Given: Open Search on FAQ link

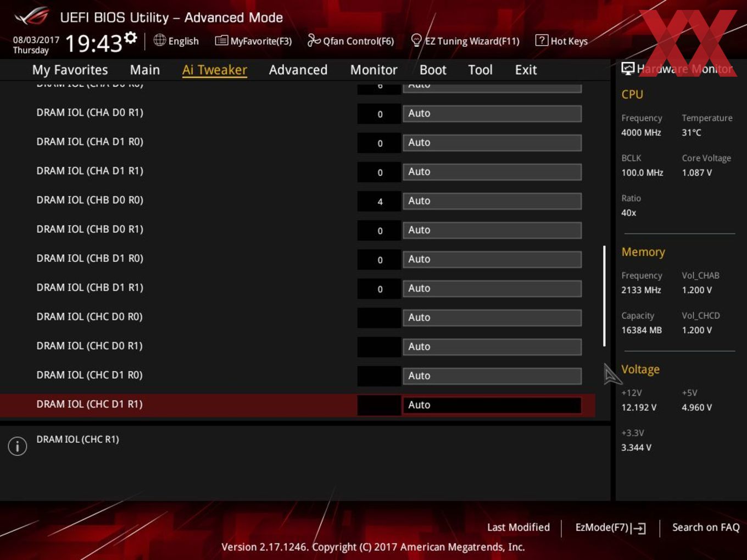Looking at the screenshot, I should pyautogui.click(x=706, y=527).
